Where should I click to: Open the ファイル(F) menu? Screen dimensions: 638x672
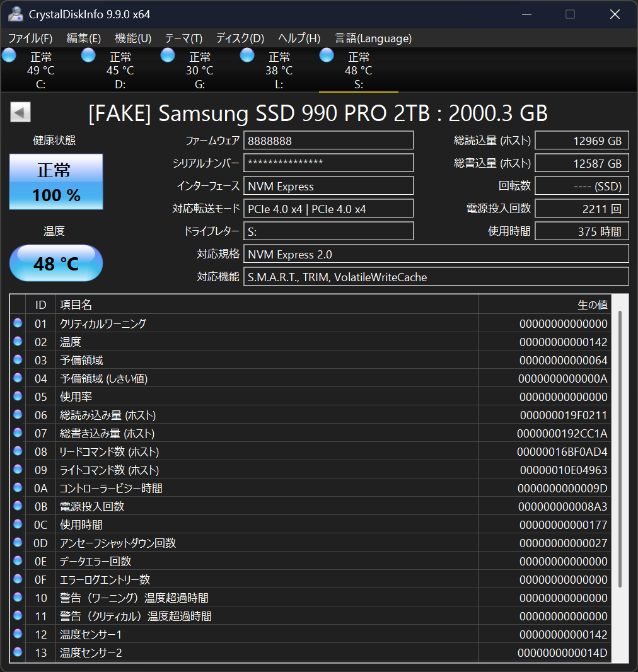click(x=30, y=38)
